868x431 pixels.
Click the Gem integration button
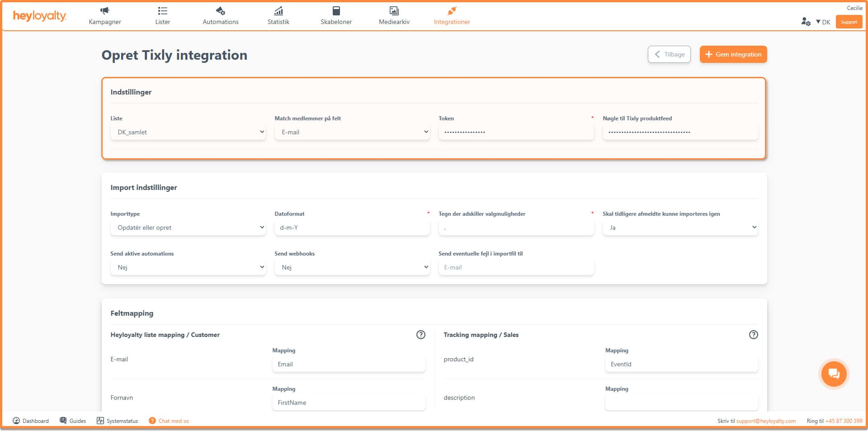tap(733, 54)
